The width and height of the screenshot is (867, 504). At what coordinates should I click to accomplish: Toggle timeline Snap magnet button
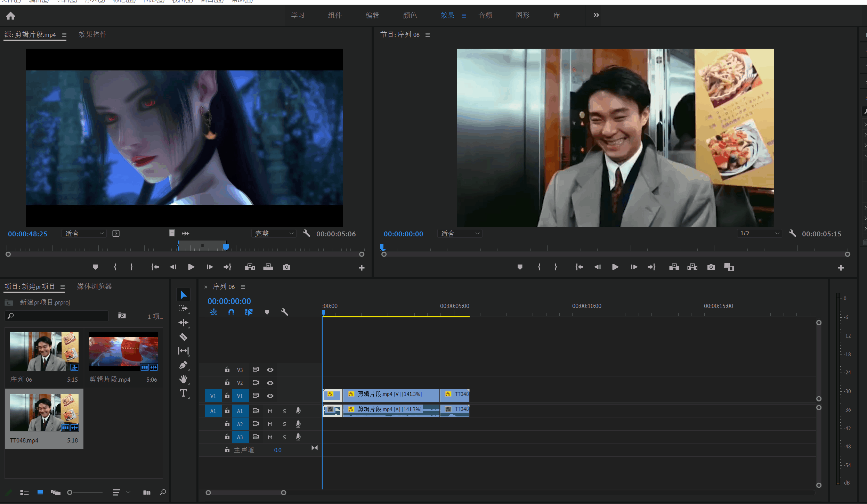pyautogui.click(x=231, y=312)
